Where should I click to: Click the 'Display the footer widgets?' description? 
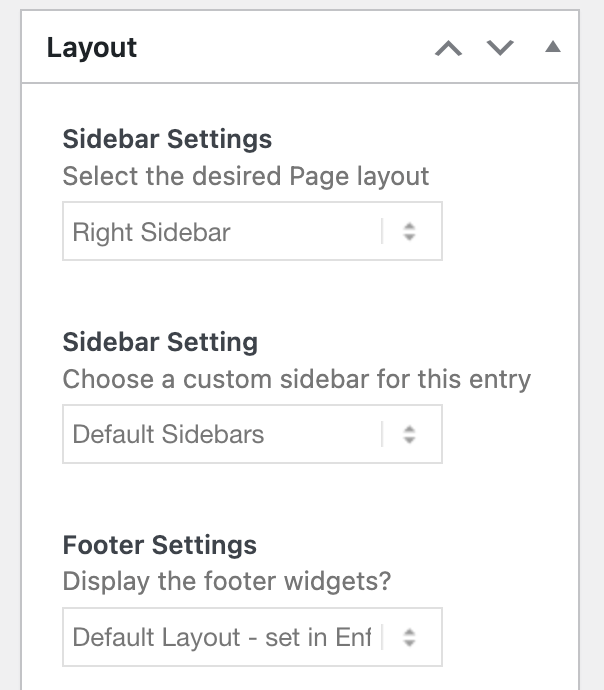pyautogui.click(x=226, y=582)
